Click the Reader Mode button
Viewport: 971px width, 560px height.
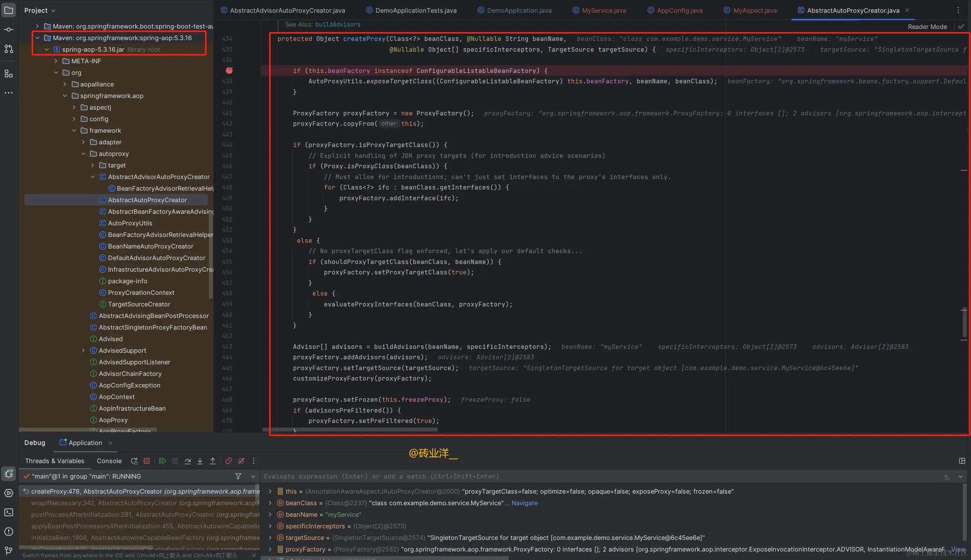(x=927, y=27)
